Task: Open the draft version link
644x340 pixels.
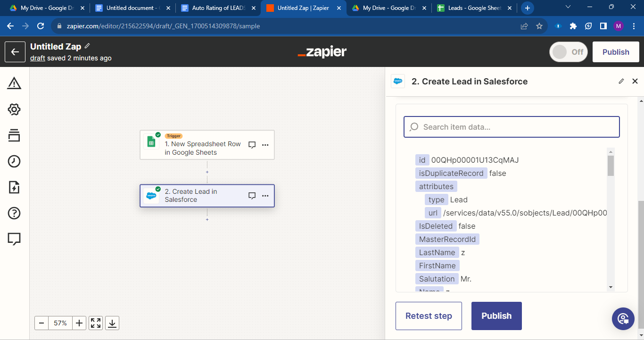Action: click(38, 58)
